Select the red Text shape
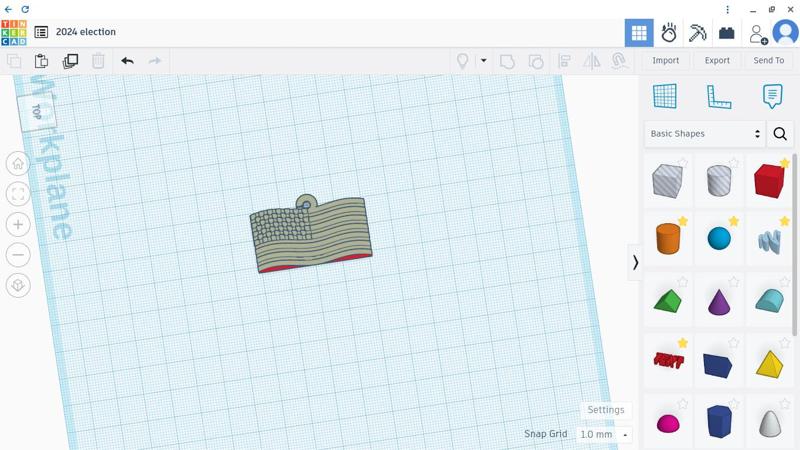 pyautogui.click(x=667, y=361)
